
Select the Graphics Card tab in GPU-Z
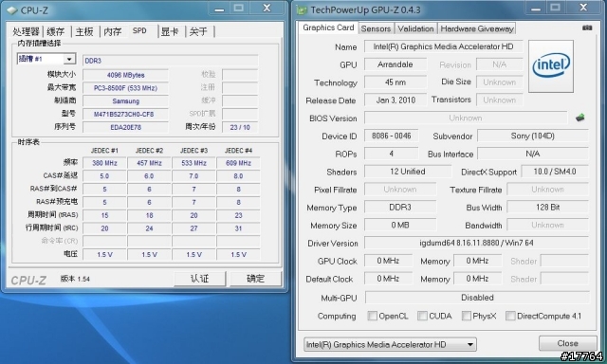(328, 27)
